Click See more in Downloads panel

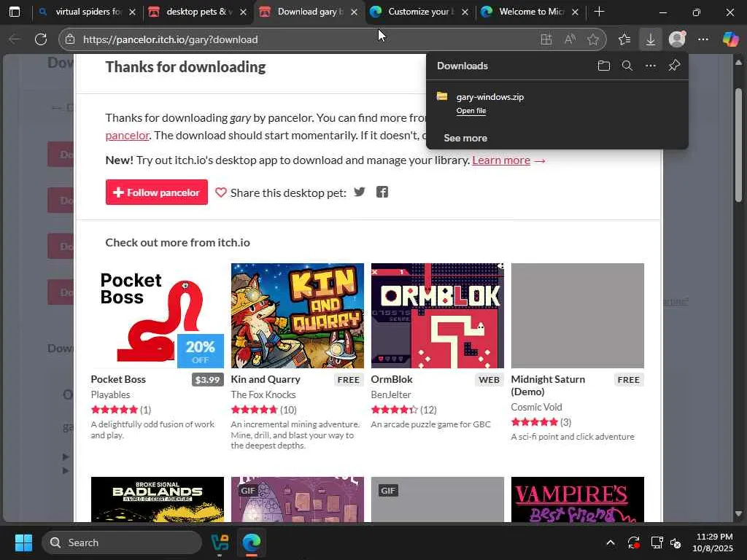[x=465, y=138]
